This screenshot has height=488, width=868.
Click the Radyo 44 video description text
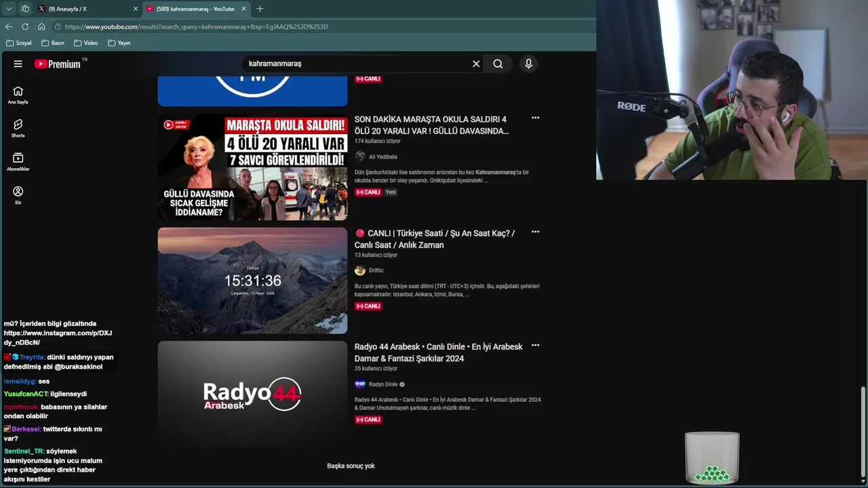[x=448, y=404]
